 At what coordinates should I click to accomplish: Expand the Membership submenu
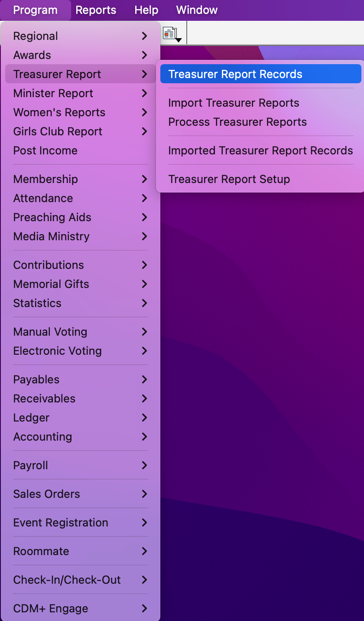78,179
